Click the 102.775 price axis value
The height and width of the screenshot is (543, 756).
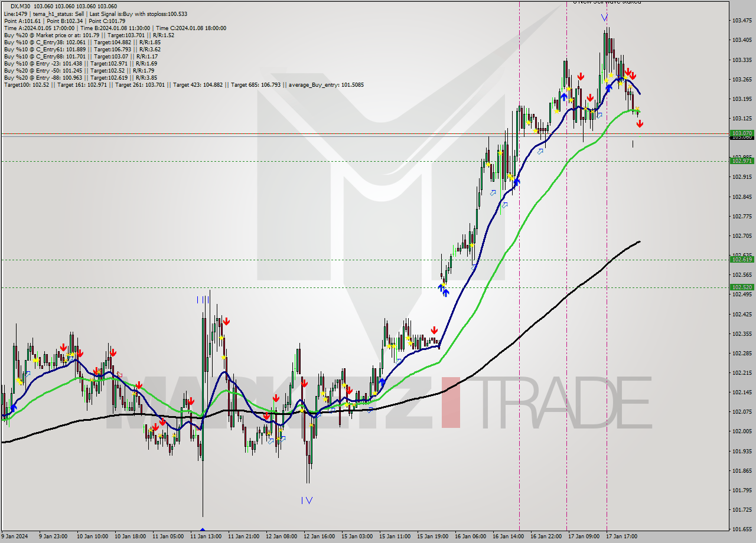(x=742, y=216)
